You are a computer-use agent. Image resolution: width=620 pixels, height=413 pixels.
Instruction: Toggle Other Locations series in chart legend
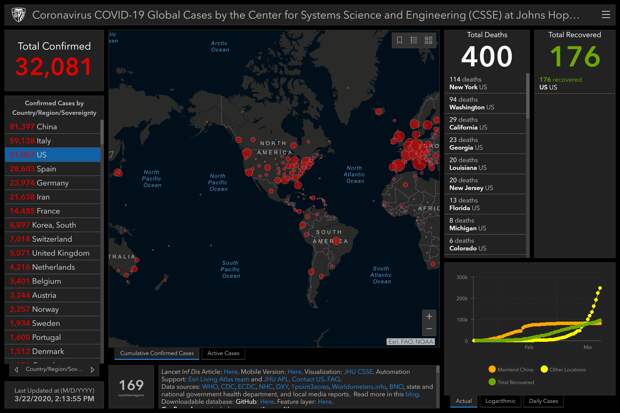tap(563, 369)
